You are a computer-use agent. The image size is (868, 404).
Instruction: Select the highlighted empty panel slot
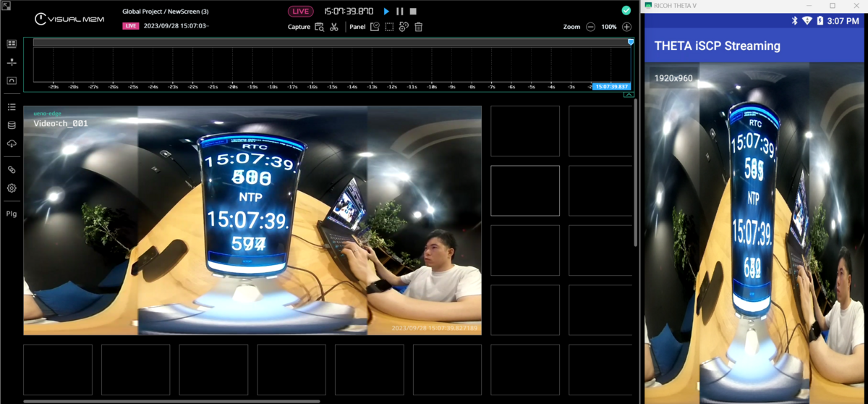click(525, 190)
